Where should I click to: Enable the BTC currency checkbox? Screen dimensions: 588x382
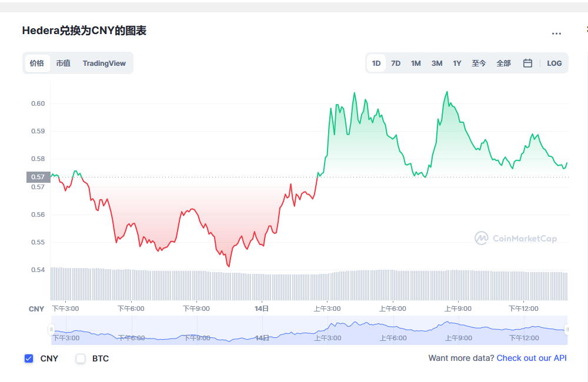click(81, 358)
